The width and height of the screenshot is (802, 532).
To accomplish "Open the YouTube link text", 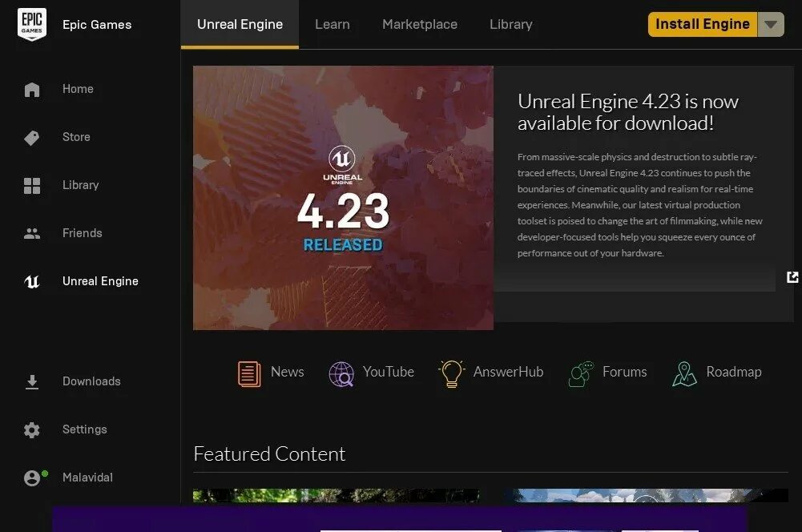I will [389, 372].
